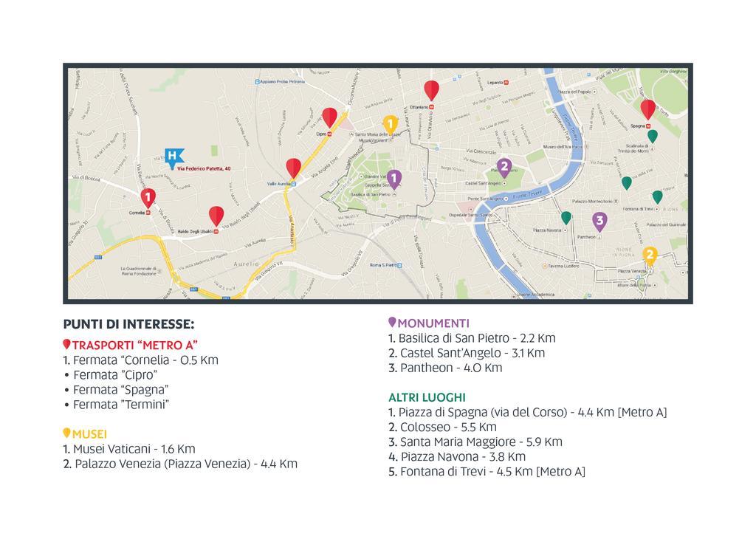Click the blue H hotel flag marker
This screenshot has height=539, width=756.
coord(173,158)
